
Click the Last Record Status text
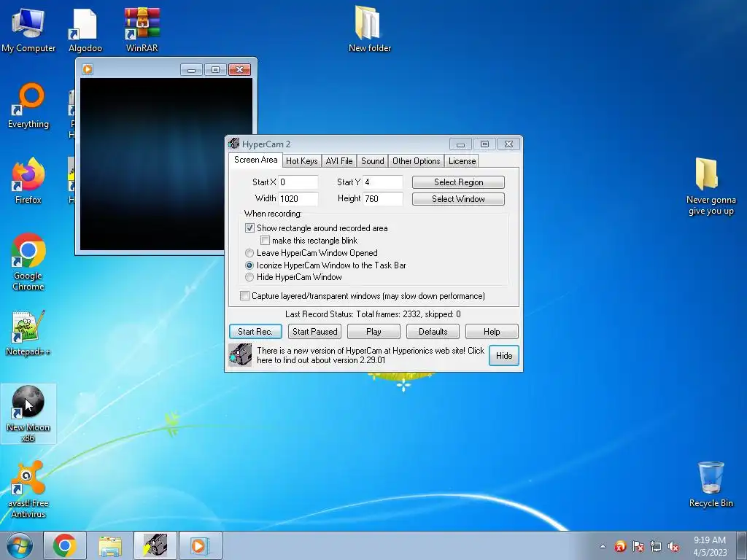click(x=373, y=314)
